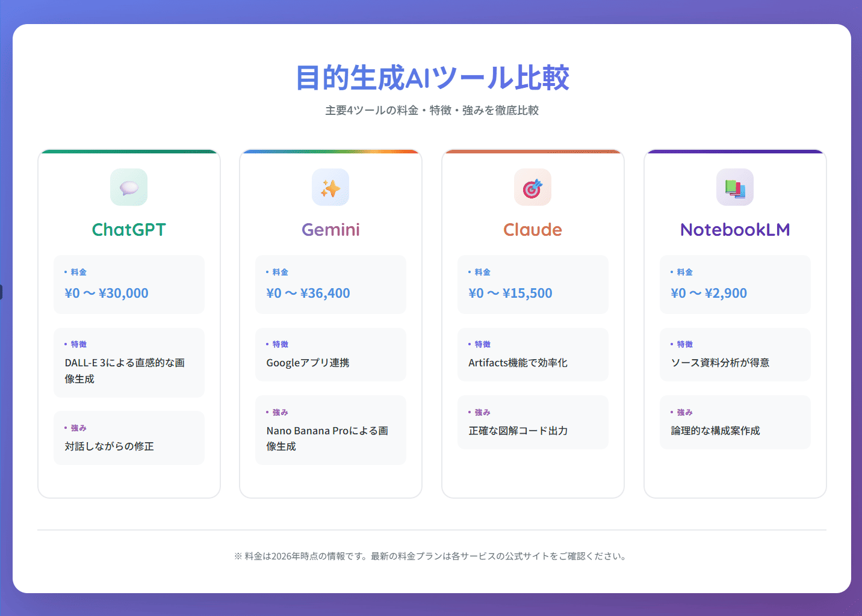The width and height of the screenshot is (862, 616).
Task: Click the 対話しながらの修正 strength box
Action: coord(128,438)
